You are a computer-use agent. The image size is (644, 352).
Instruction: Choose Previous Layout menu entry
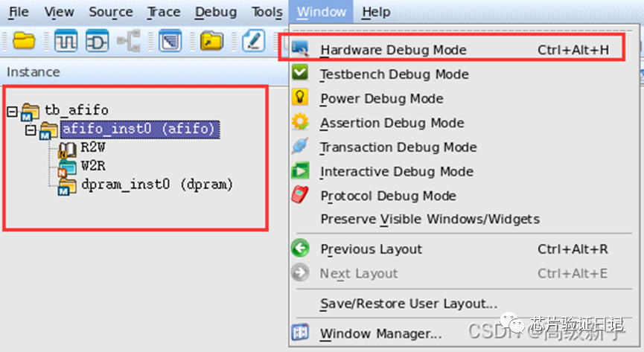point(464,249)
